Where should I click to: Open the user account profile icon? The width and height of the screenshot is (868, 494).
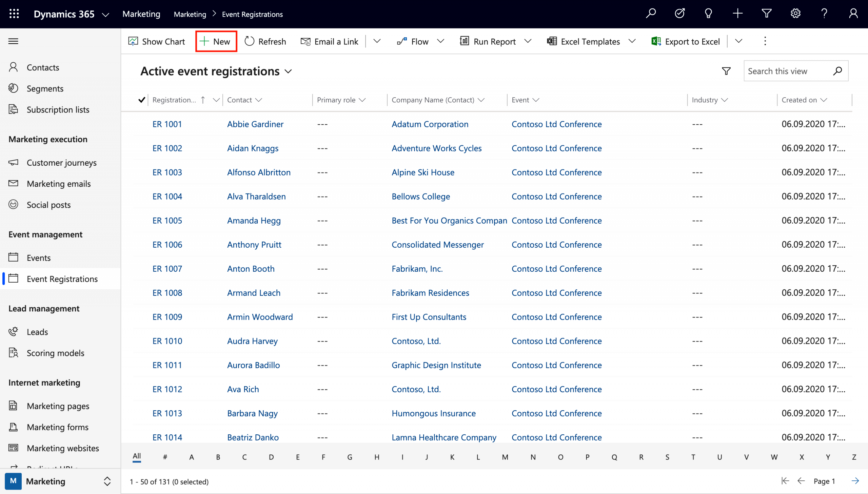(853, 14)
